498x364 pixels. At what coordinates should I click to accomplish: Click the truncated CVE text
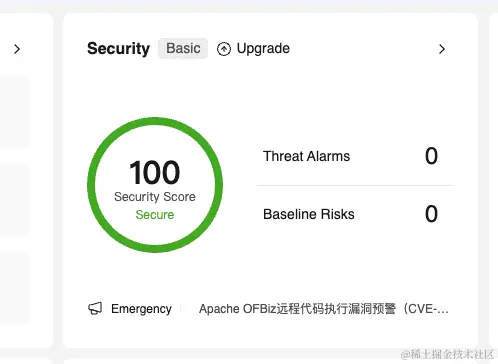426,309
